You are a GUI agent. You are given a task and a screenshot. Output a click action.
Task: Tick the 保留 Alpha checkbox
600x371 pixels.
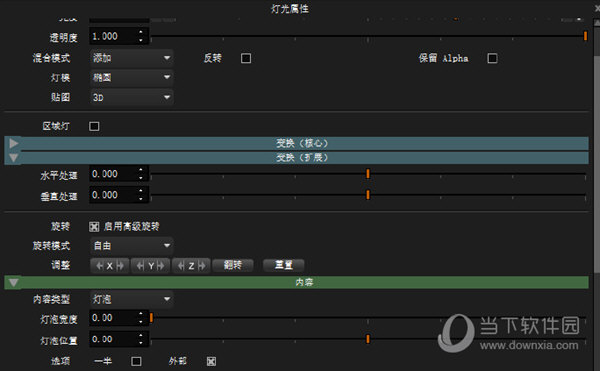tap(492, 59)
